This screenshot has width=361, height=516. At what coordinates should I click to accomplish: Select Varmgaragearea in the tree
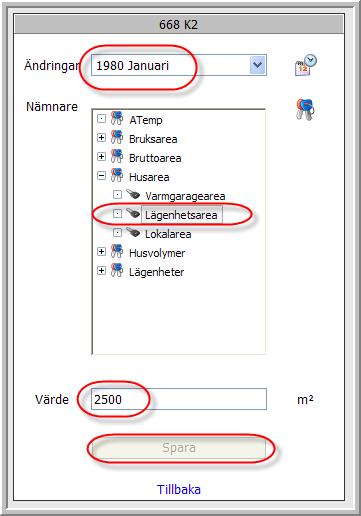(185, 196)
